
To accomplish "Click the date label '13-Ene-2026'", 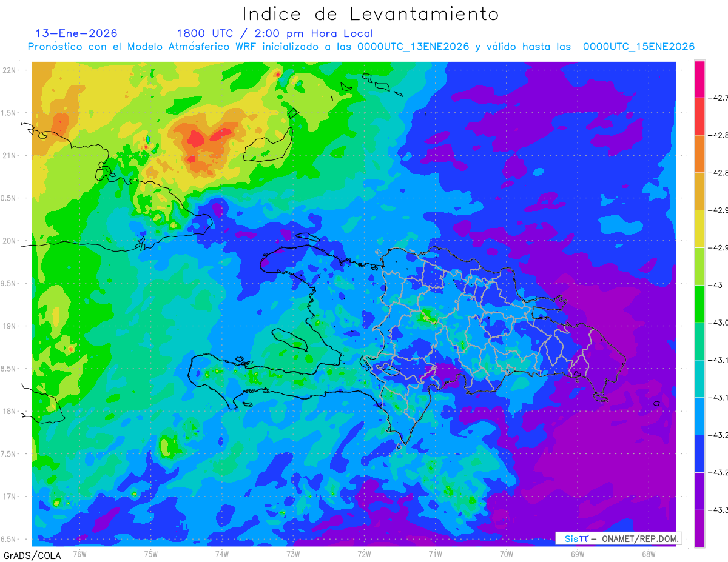I will 76,33.
